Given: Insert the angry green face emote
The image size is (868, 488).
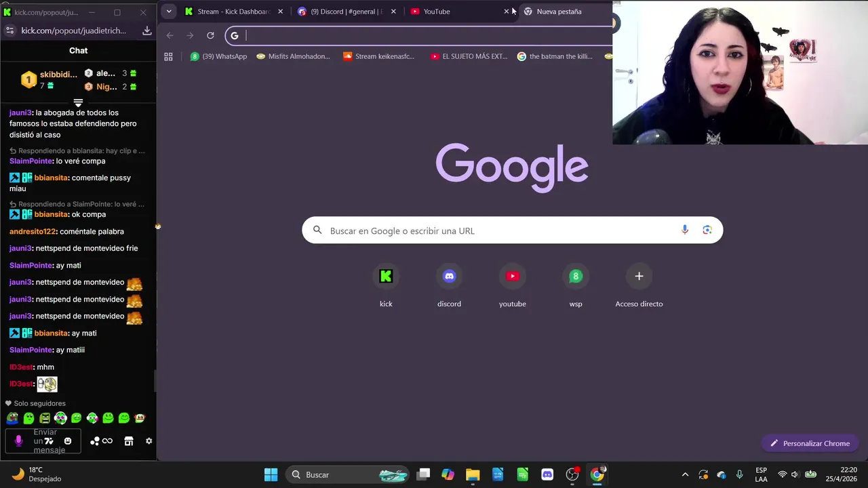Looking at the screenshot, I should [45, 418].
